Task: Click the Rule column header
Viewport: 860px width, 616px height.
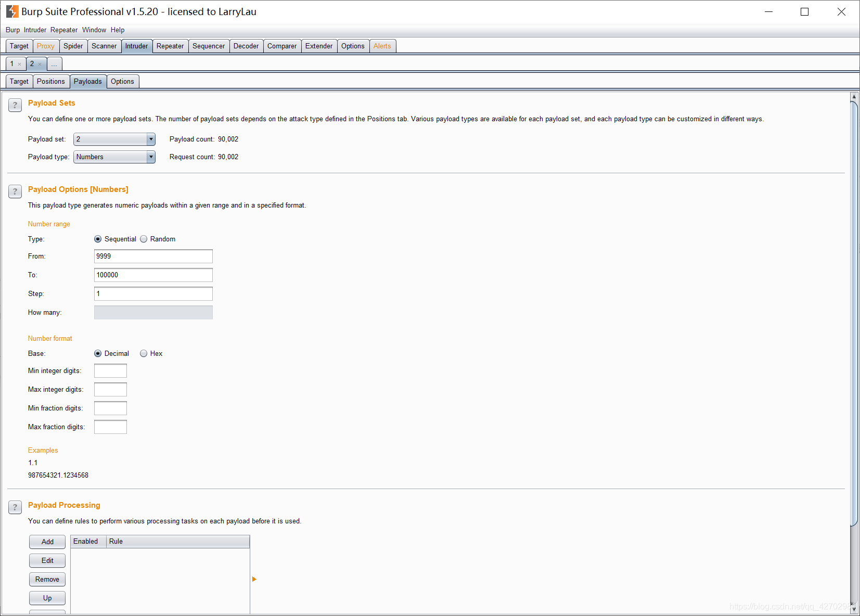Action: pyautogui.click(x=178, y=542)
